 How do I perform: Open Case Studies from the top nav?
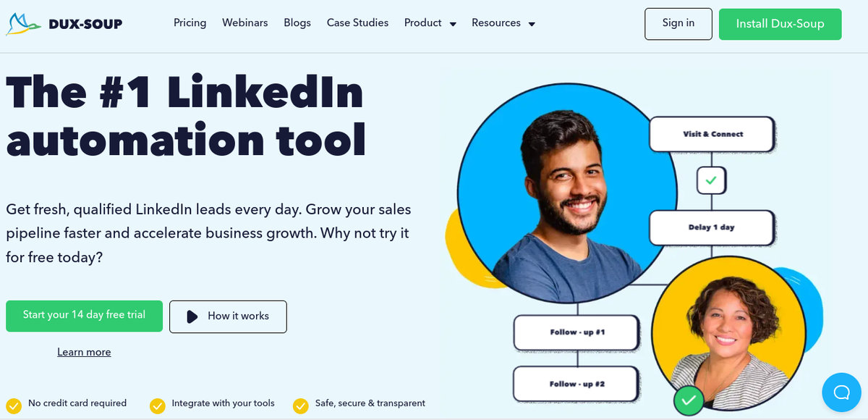(x=357, y=23)
